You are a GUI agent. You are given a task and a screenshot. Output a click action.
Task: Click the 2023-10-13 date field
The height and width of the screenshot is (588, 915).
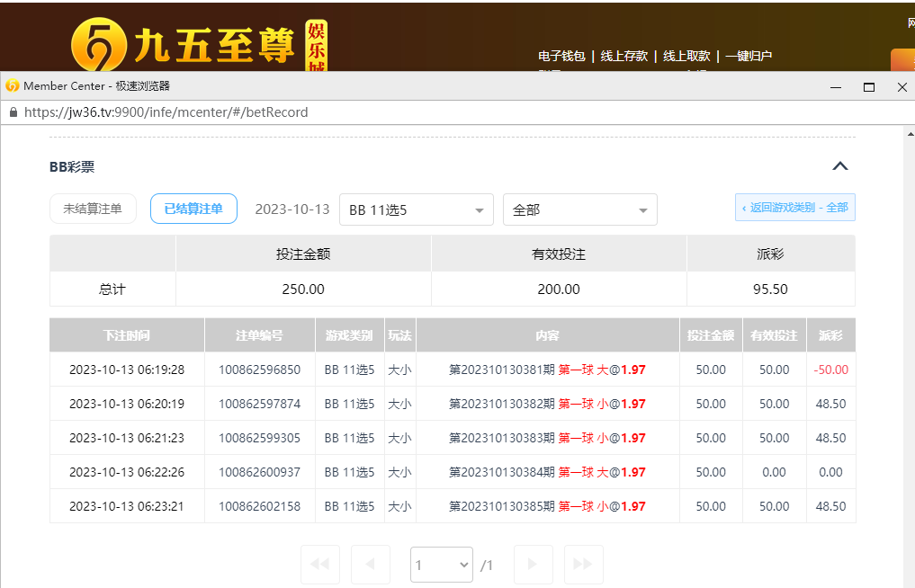(292, 209)
